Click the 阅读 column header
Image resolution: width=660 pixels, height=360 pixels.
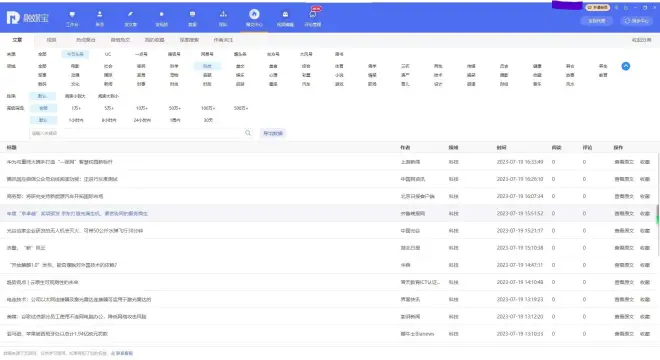(556, 147)
